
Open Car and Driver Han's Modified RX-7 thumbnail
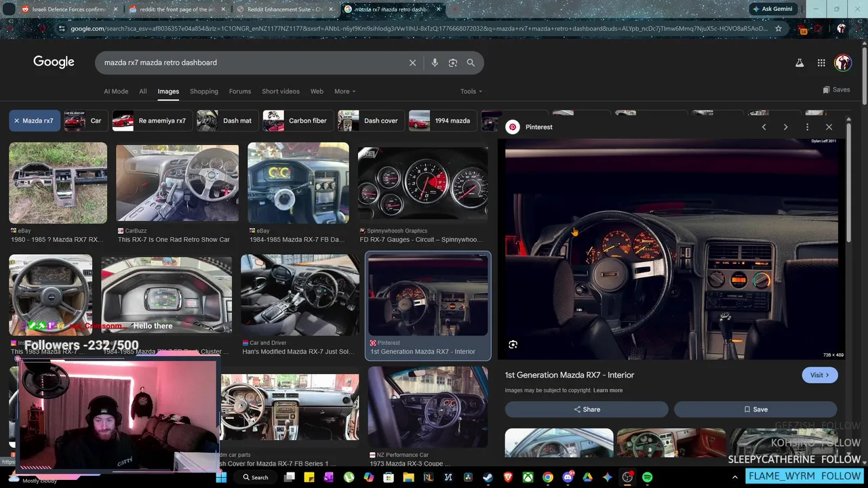pos(300,296)
